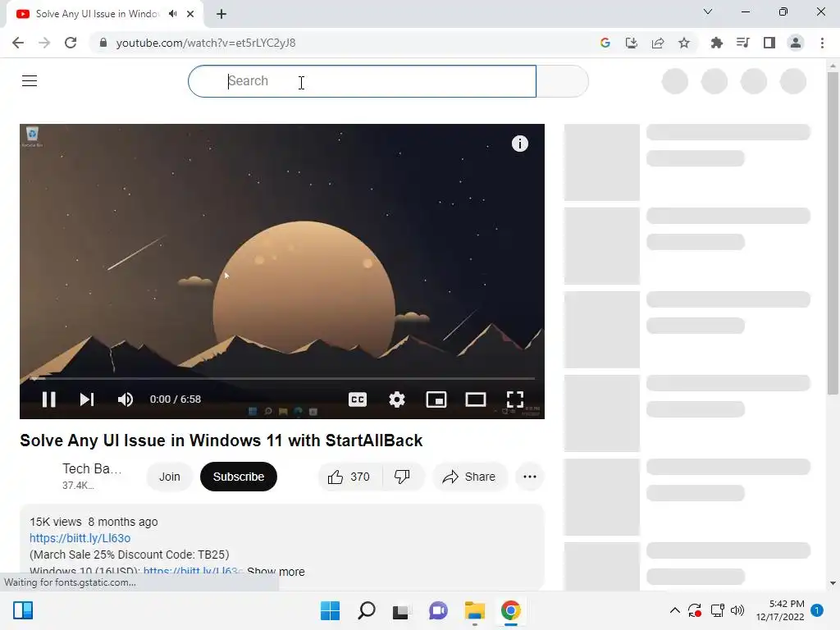Open Widgets panel on taskbar

[23, 610]
